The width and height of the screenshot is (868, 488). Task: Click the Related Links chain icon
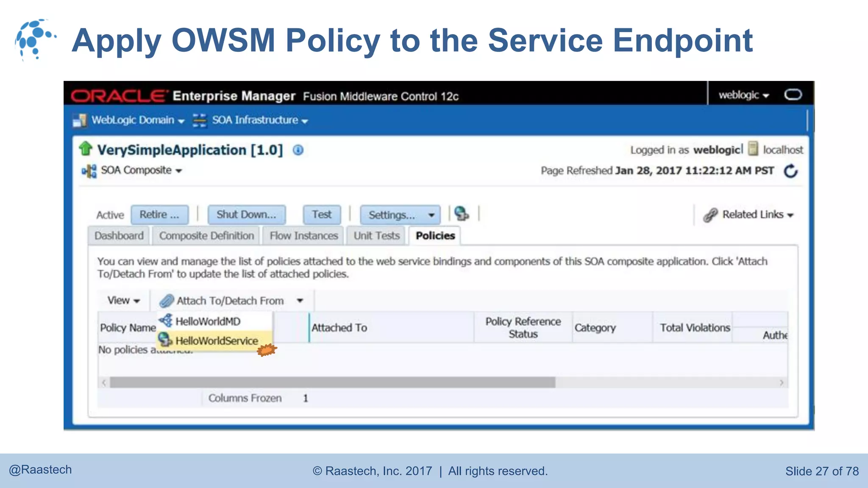coord(710,215)
